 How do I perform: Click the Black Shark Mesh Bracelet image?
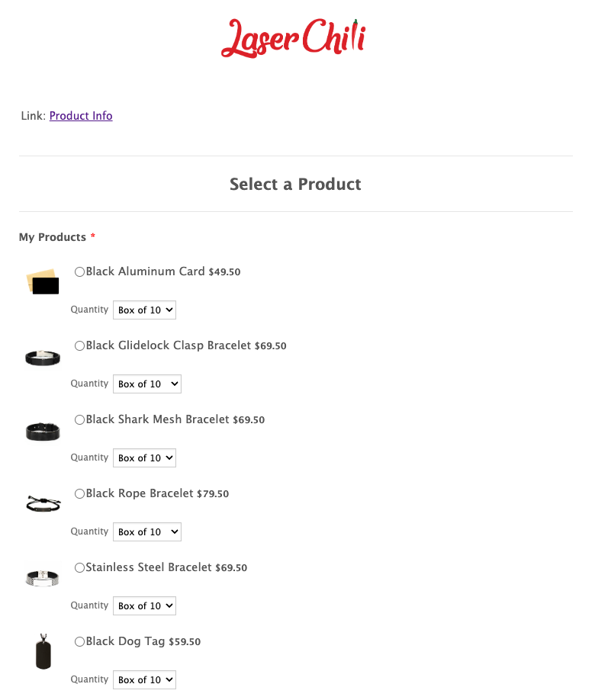pyautogui.click(x=43, y=430)
